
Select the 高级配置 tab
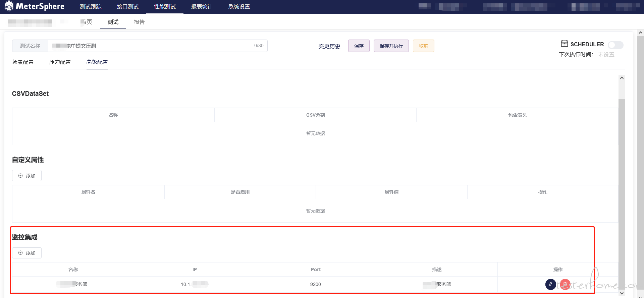click(97, 62)
